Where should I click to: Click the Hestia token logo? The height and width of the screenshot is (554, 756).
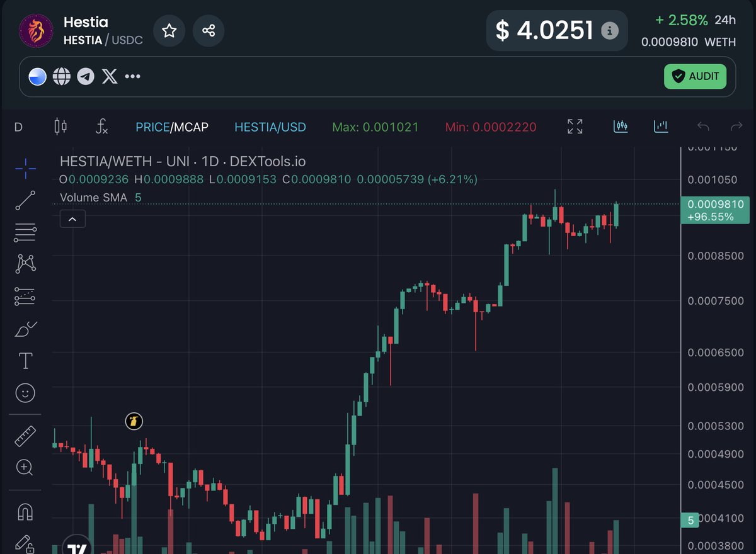36,30
